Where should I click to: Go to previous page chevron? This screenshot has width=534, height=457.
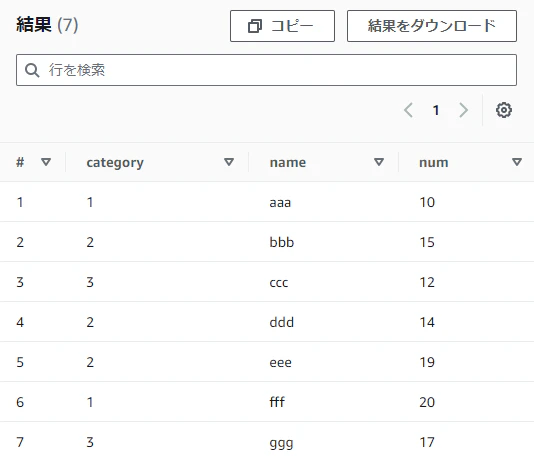(408, 110)
